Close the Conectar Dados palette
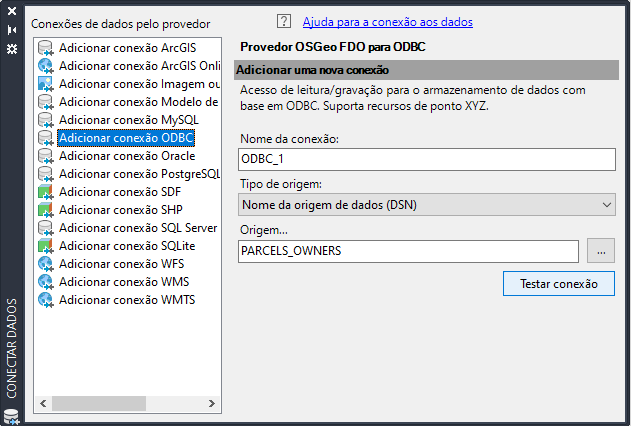Screen dimensions: 631x426 (12, 12)
